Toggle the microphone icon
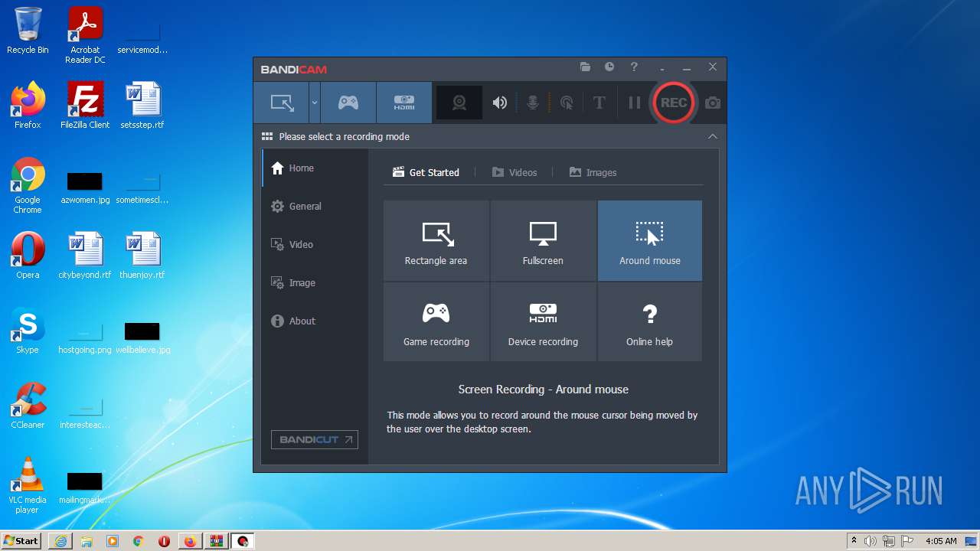Screen dimensions: 980x551 tap(533, 103)
